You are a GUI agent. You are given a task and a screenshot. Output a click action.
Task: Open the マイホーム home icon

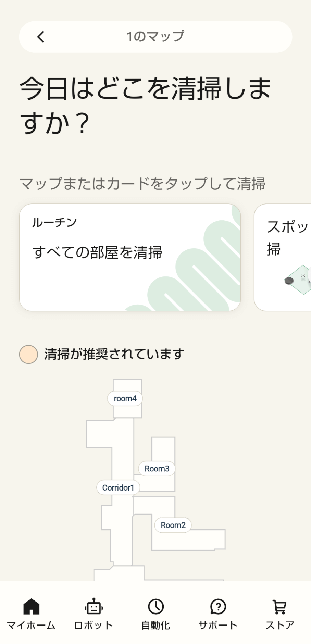pos(31,607)
